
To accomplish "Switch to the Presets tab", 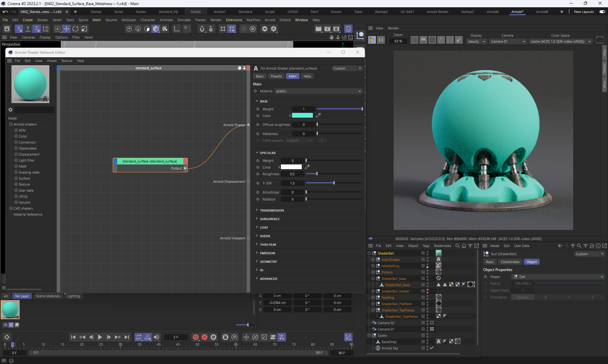I will coord(276,76).
